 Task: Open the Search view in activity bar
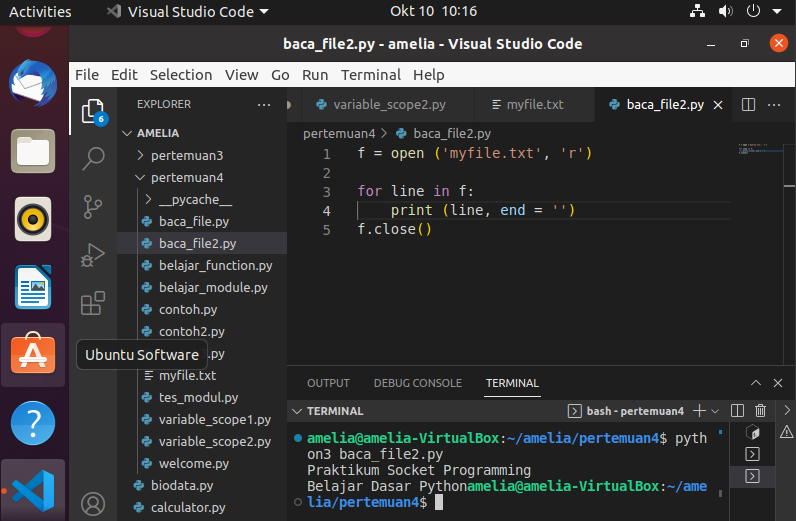pos(93,159)
